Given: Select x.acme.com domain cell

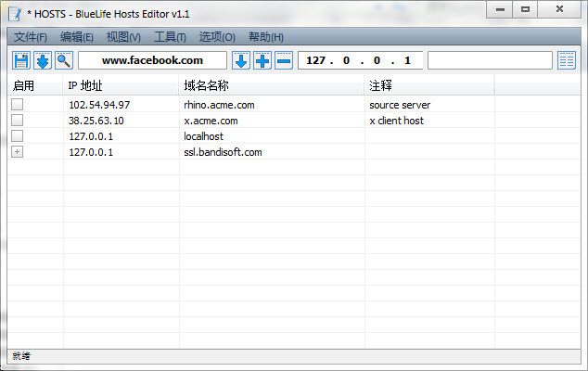Looking at the screenshot, I should coord(211,121).
